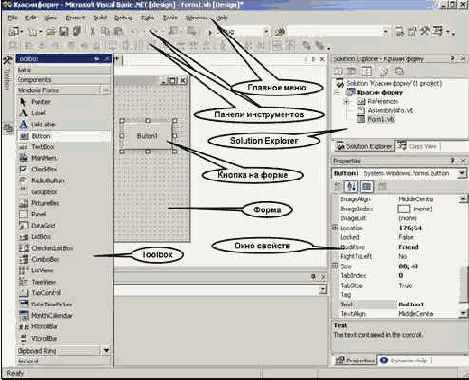469x380 pixels.
Task: Open the Edit menu
Action: pyautogui.click(x=31, y=17)
